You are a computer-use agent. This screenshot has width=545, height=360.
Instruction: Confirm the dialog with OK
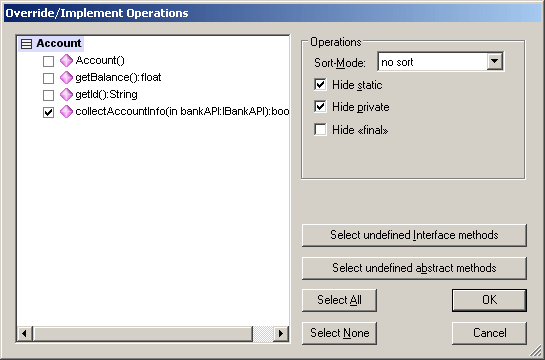pos(489,300)
